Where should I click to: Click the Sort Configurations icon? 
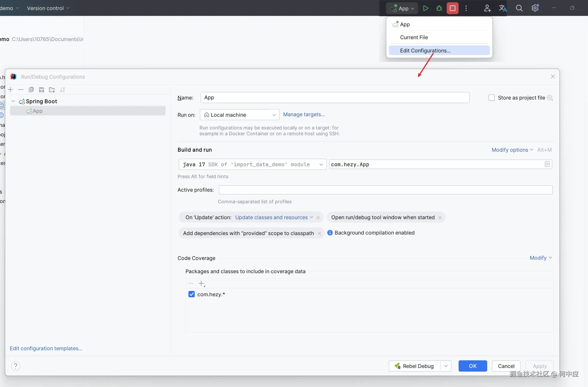(62, 90)
